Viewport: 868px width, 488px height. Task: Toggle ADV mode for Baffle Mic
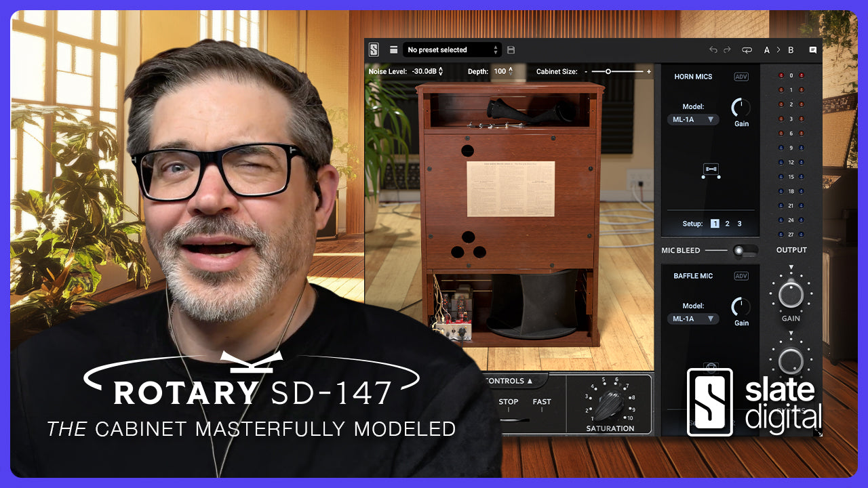741,276
